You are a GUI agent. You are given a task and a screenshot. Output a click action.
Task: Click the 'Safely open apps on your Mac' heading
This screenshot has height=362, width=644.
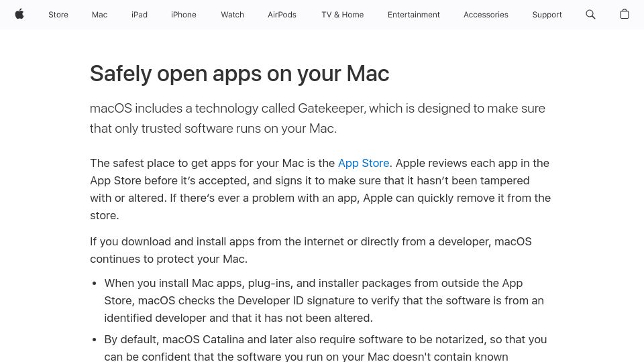[239, 74]
